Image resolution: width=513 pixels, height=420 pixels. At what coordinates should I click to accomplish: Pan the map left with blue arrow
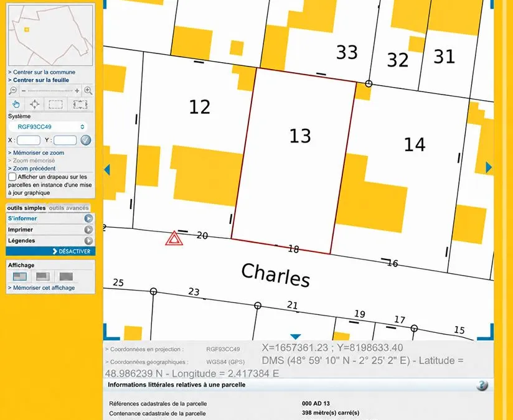(x=106, y=169)
